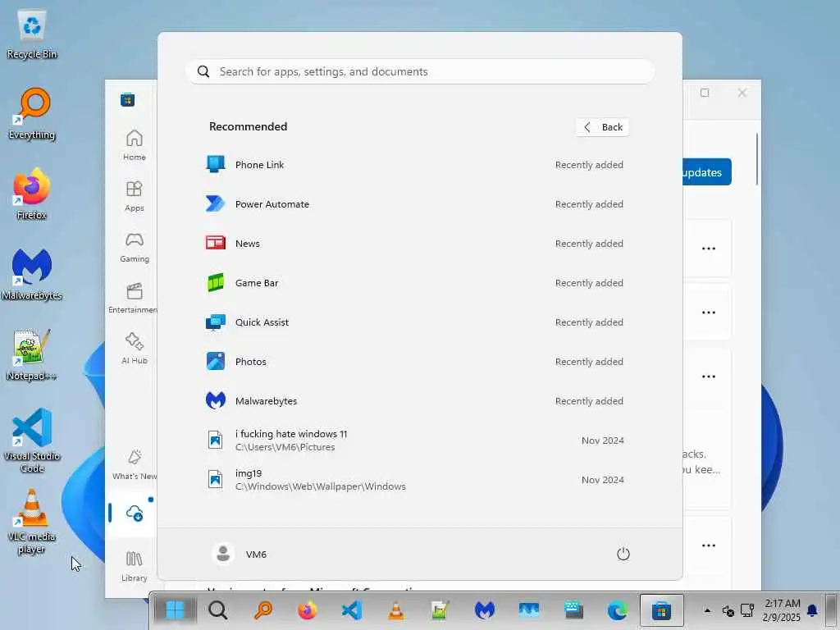The width and height of the screenshot is (840, 630).
Task: Select Recycle Bin on the desktop
Action: (x=32, y=34)
